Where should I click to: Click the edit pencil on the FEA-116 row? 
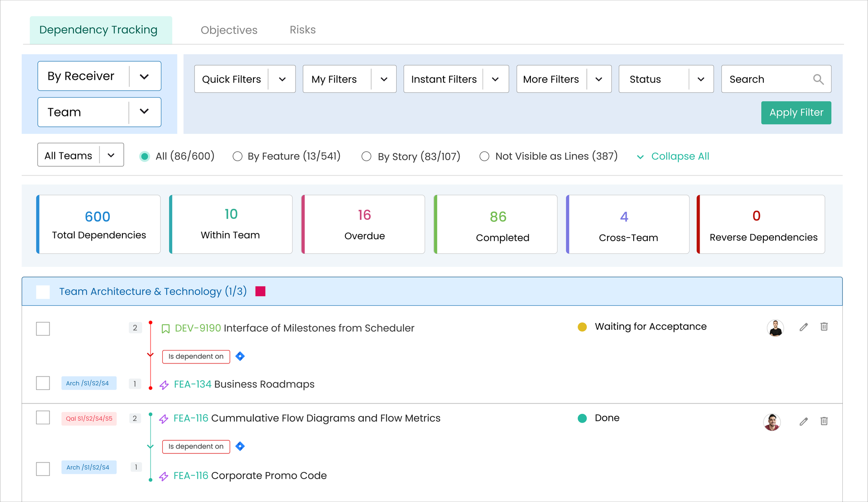click(803, 421)
